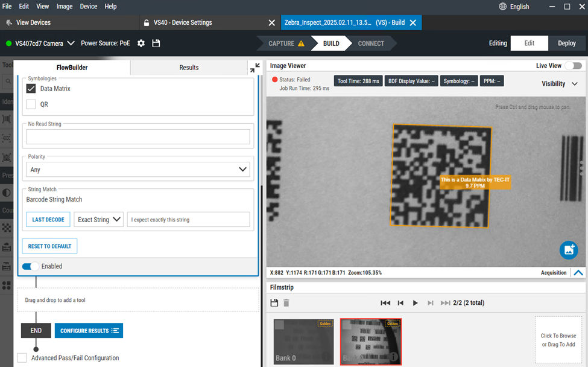Uncheck the Data Matrix symbology checkbox

[x=31, y=89]
